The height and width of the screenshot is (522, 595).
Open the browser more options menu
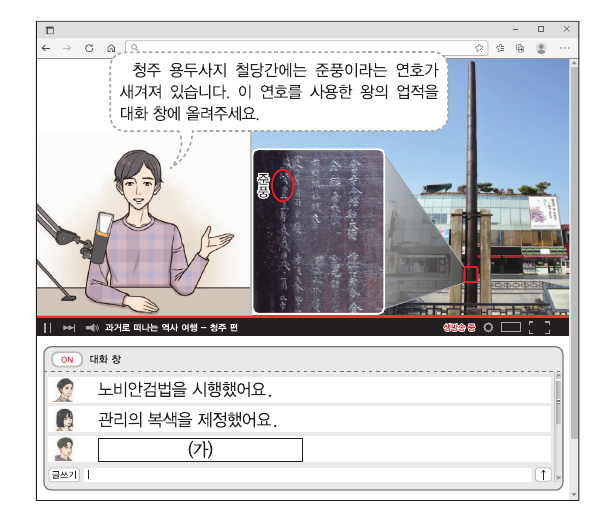coord(565,48)
